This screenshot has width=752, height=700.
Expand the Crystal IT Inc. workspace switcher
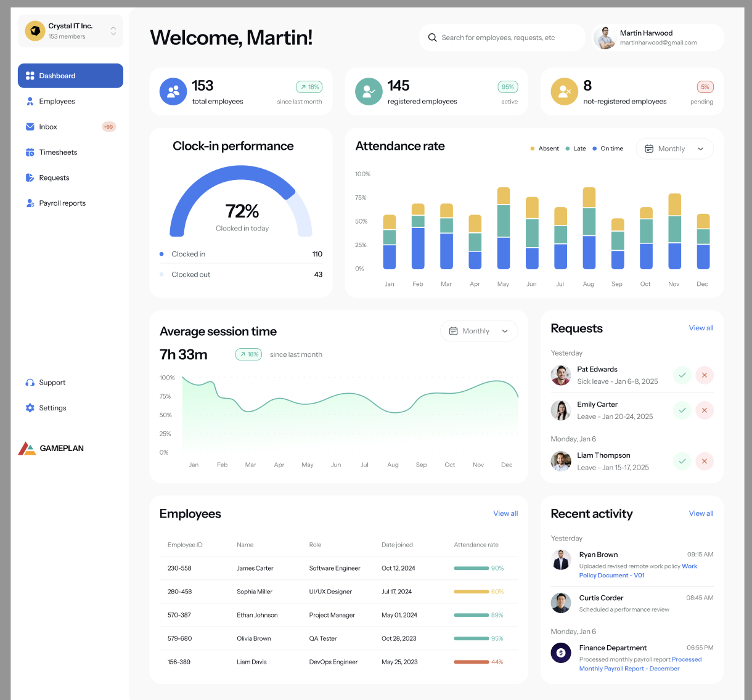pyautogui.click(x=113, y=31)
